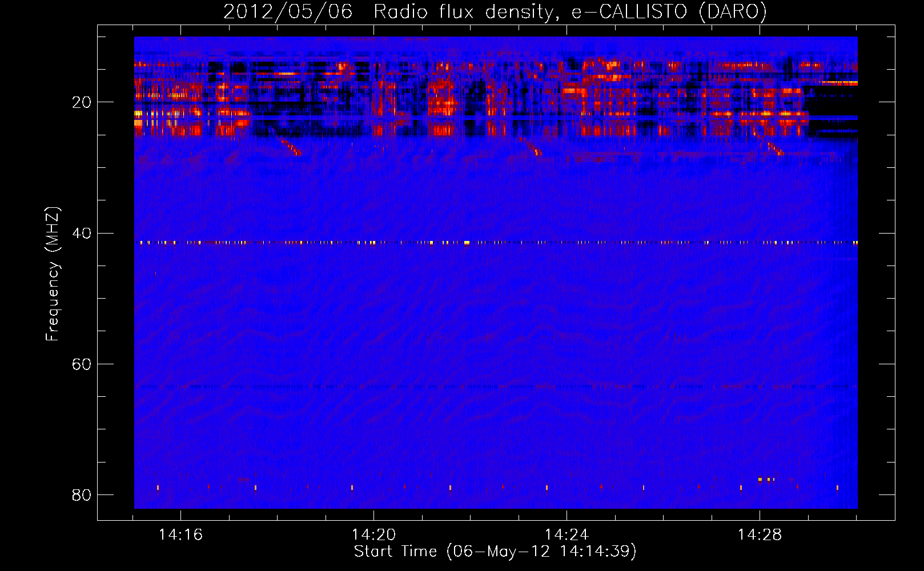
Task: Click the time tick label "14:28"
Action: point(760,535)
